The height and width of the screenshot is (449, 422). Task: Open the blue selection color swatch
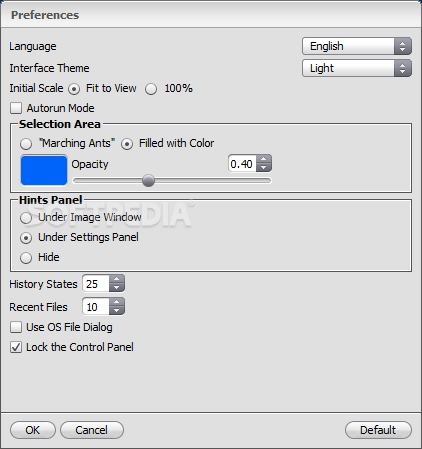(x=44, y=170)
